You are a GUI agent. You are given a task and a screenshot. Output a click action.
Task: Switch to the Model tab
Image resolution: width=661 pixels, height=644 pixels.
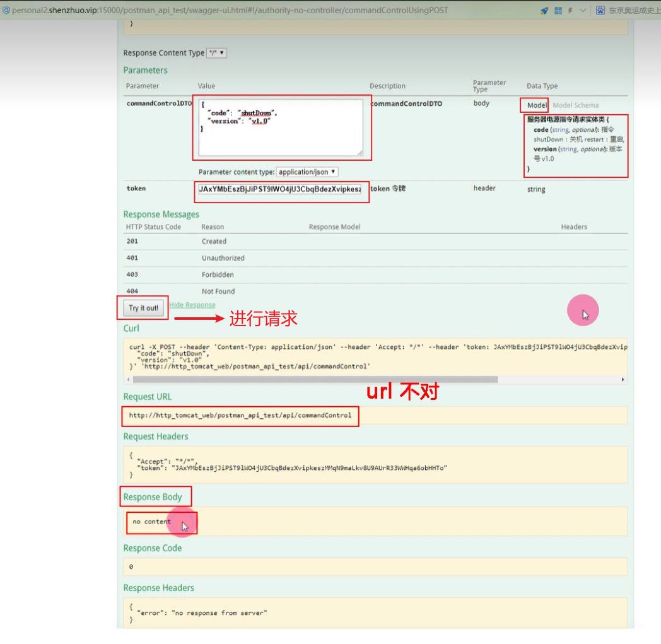(536, 105)
